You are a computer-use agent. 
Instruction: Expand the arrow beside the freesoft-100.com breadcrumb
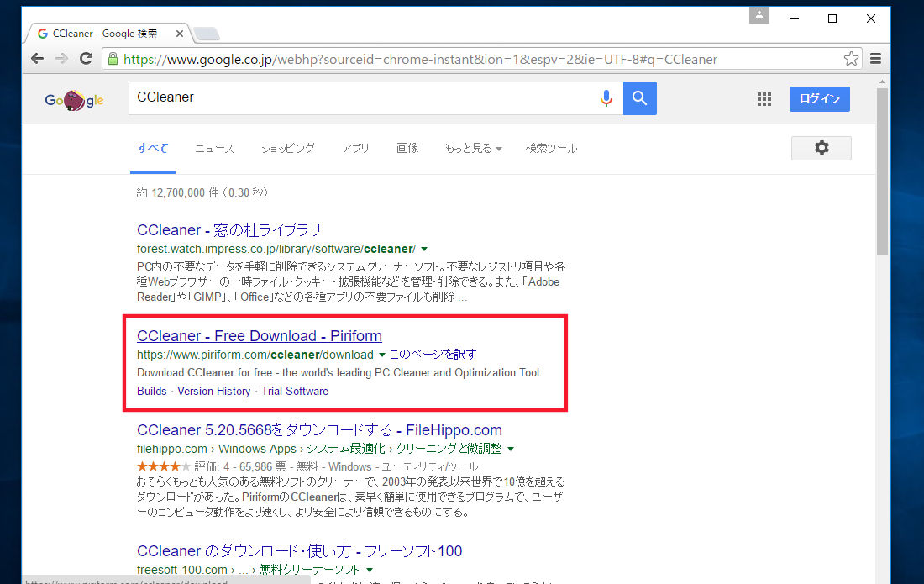pos(370,570)
